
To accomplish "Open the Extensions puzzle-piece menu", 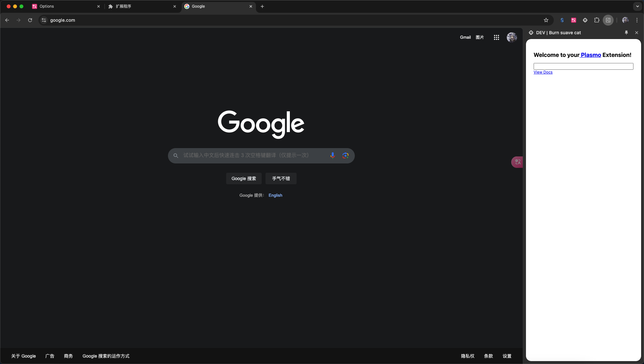I will tap(597, 20).
